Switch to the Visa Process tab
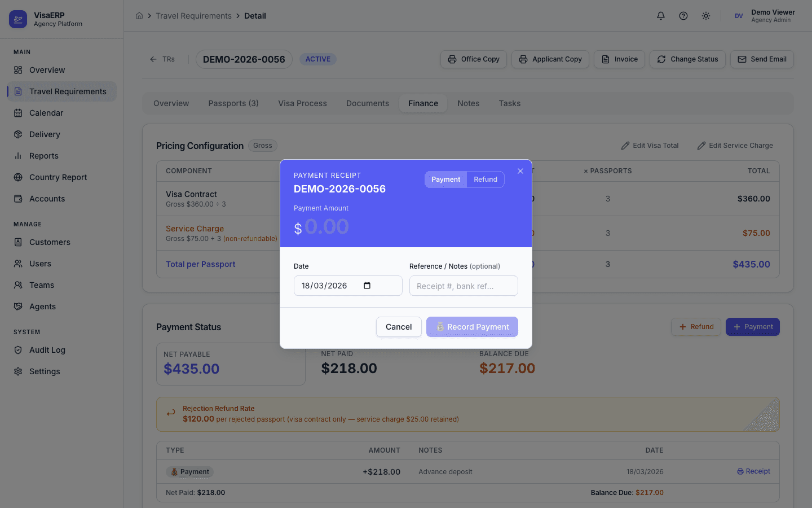 tap(302, 103)
